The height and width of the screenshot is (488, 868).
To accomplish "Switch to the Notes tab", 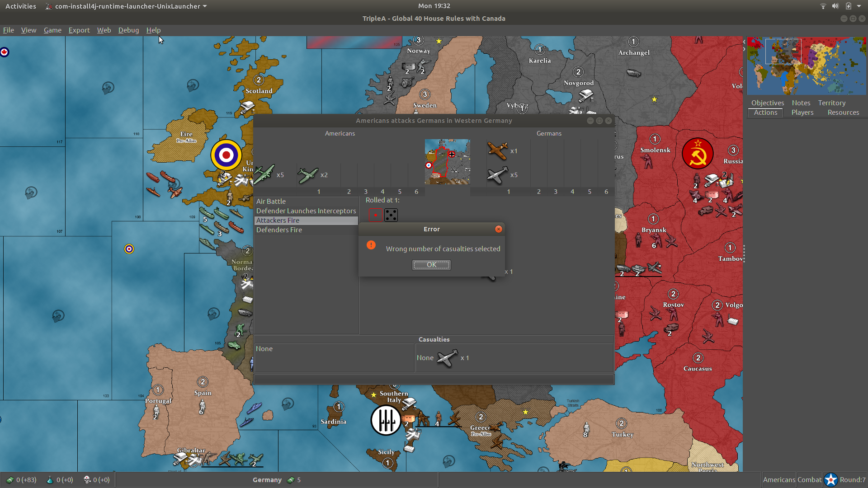I will point(801,103).
